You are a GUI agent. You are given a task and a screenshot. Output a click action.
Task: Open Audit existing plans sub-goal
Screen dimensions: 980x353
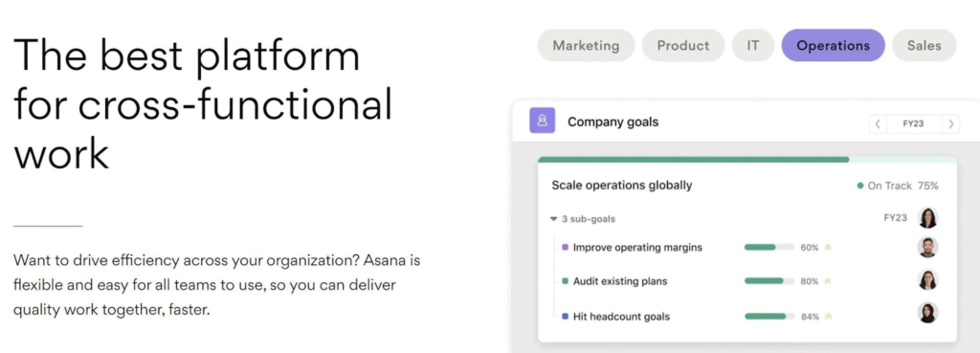click(620, 281)
